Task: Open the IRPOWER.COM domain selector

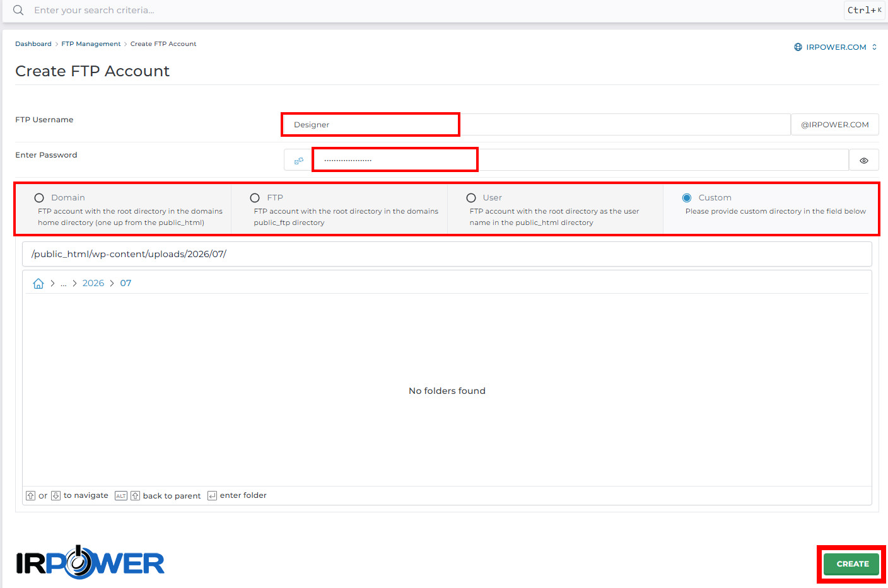Action: pos(836,47)
